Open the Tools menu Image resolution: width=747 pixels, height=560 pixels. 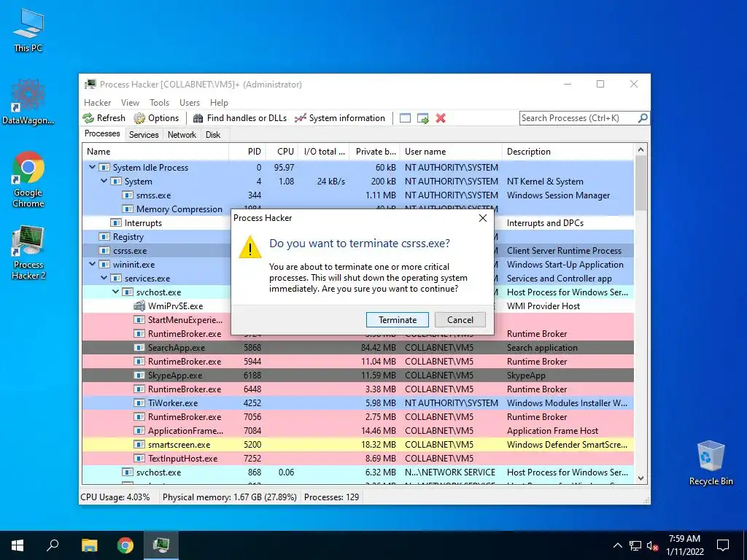coord(159,102)
